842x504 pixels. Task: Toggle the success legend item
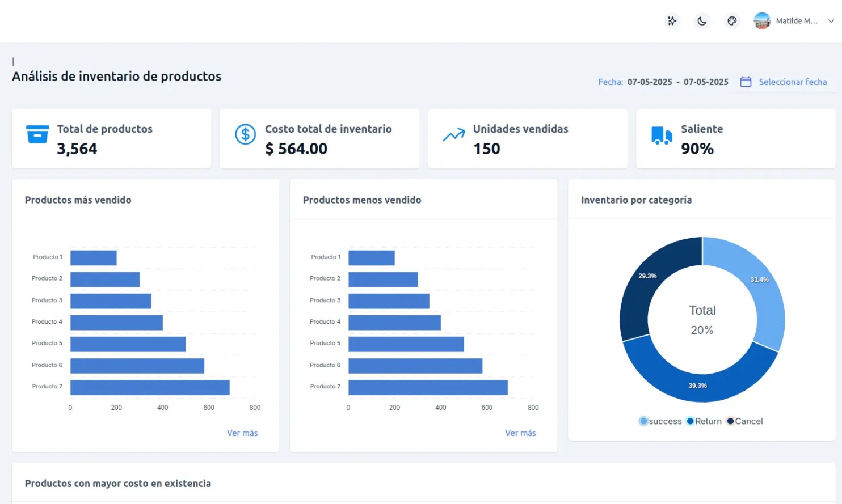click(x=660, y=421)
